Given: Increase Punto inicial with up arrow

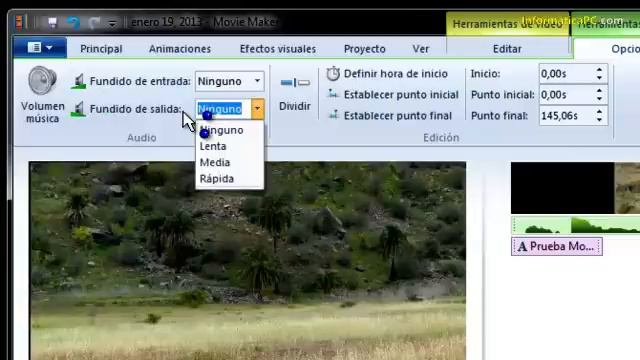Looking at the screenshot, I should point(599,91).
